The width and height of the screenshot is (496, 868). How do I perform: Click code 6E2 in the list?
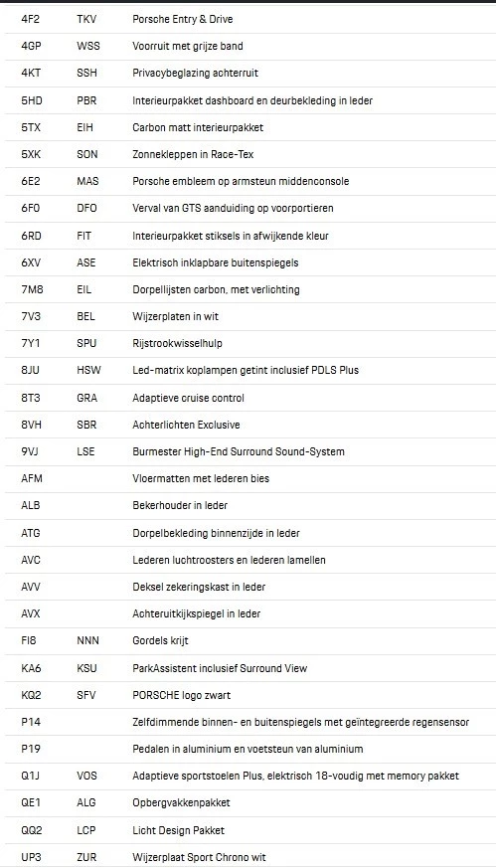tap(30, 182)
